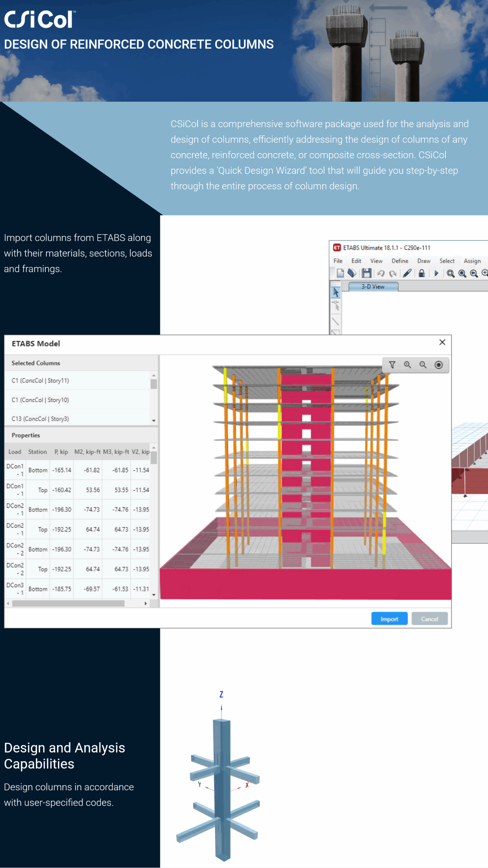Select C13 (ConcCol | Story3) list entry
Image resolution: width=488 pixels, height=868 pixels.
click(x=40, y=419)
